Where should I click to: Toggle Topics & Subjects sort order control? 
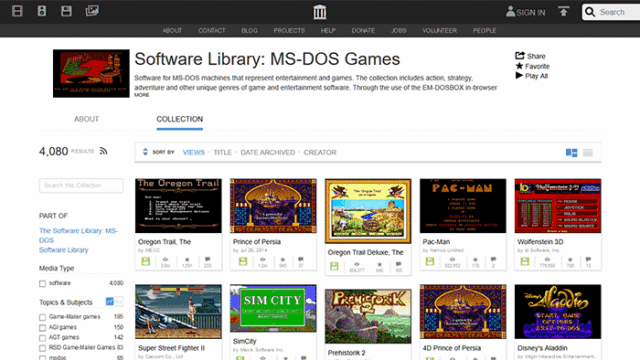pos(114,302)
